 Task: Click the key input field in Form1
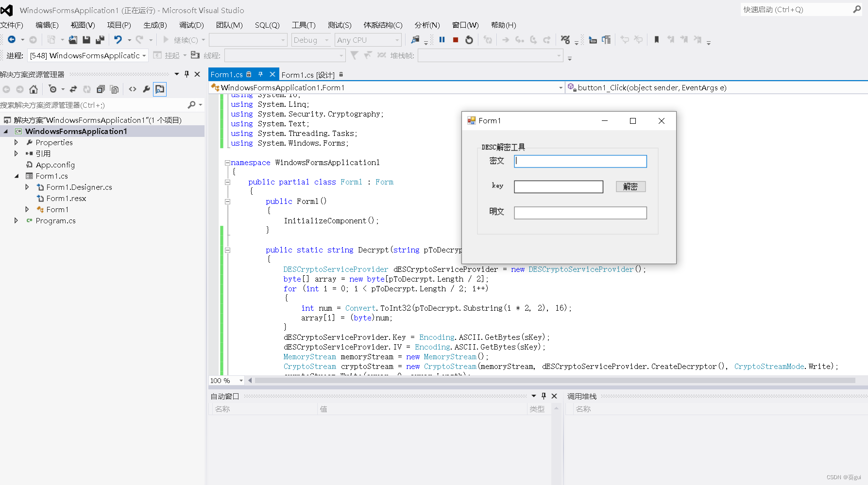559,187
